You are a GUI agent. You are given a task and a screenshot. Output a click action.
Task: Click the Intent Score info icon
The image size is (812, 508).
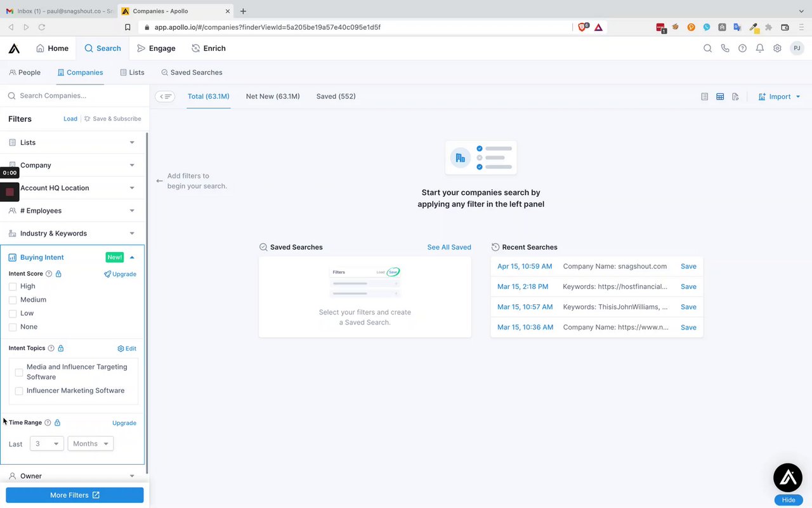pos(49,274)
